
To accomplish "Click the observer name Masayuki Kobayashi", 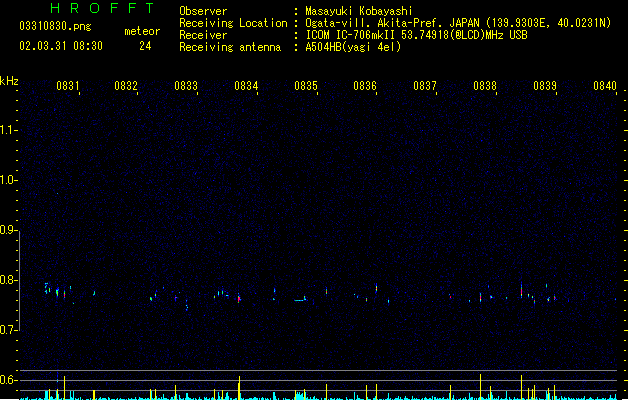I will pos(359,11).
